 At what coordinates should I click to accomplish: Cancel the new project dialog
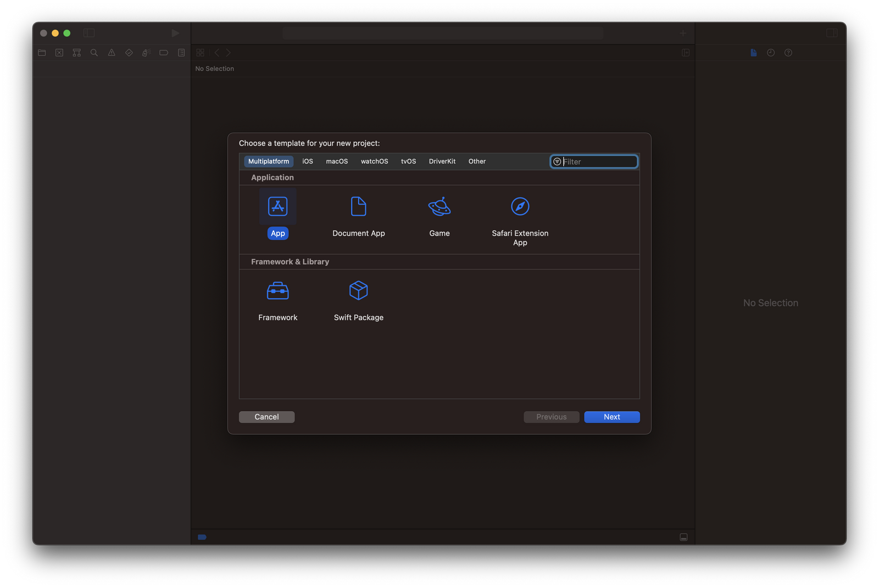point(266,417)
